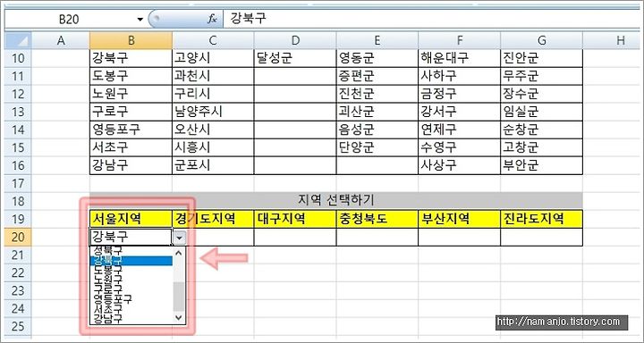Viewport: 644px width, 343px height.
Task: Select cell 달성군
Action: pos(295,58)
